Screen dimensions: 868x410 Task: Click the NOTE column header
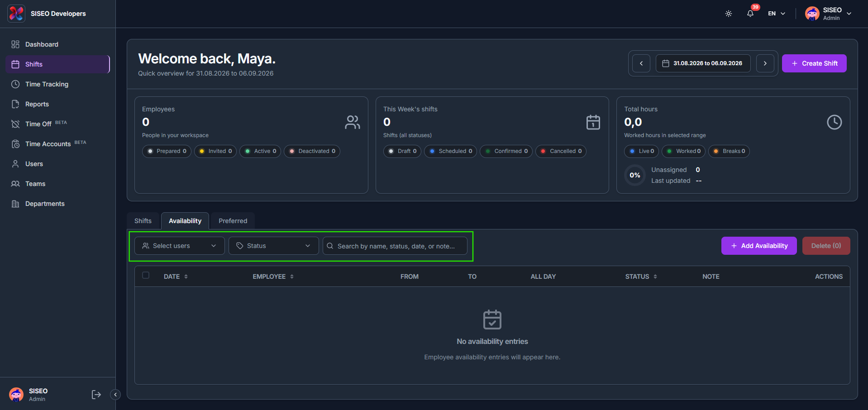pos(711,277)
